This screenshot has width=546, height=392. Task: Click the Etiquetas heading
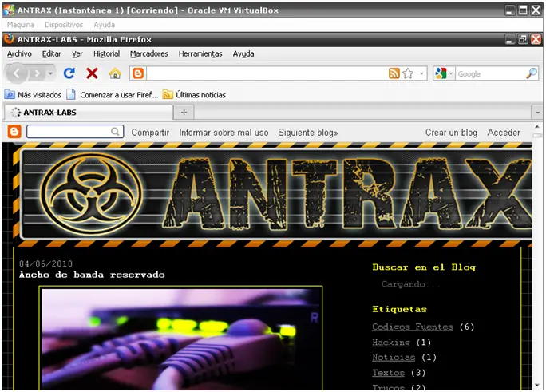[x=399, y=309]
